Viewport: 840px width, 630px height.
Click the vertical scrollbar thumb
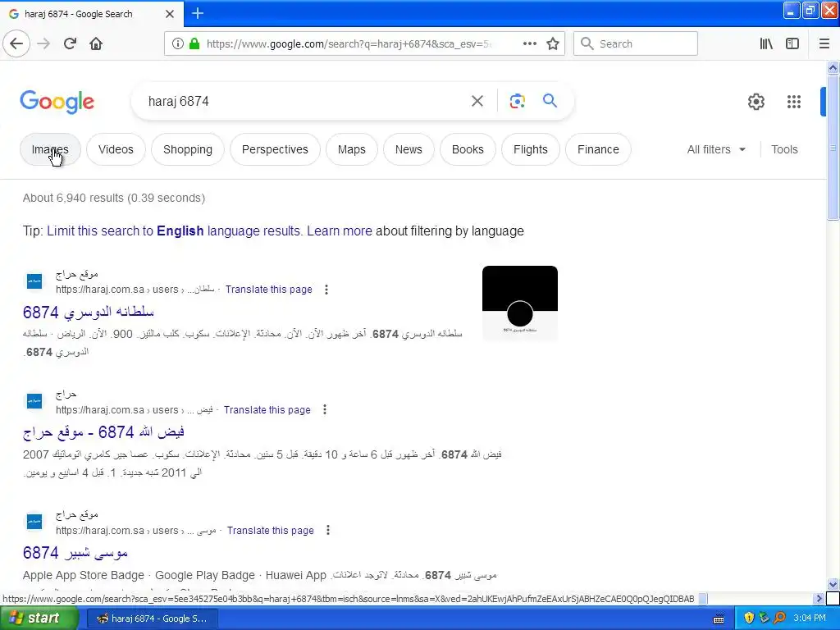[833, 148]
